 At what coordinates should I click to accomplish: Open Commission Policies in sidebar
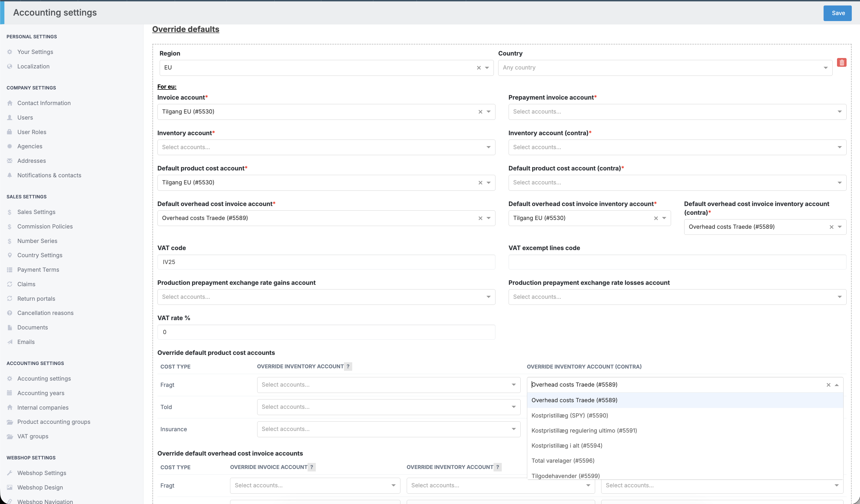point(45,227)
